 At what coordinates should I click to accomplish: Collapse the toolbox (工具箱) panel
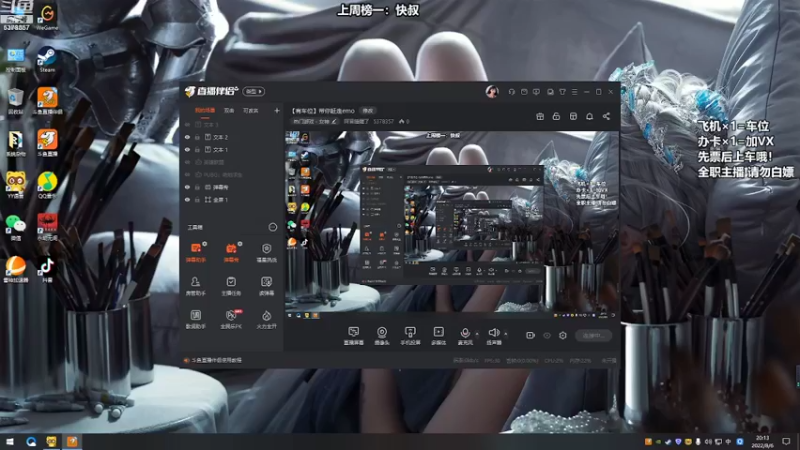(x=273, y=227)
